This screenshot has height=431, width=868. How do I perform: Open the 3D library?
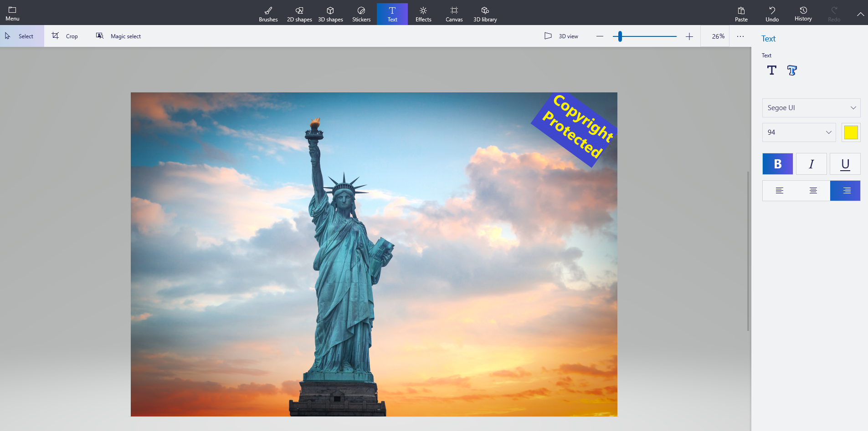coord(485,14)
